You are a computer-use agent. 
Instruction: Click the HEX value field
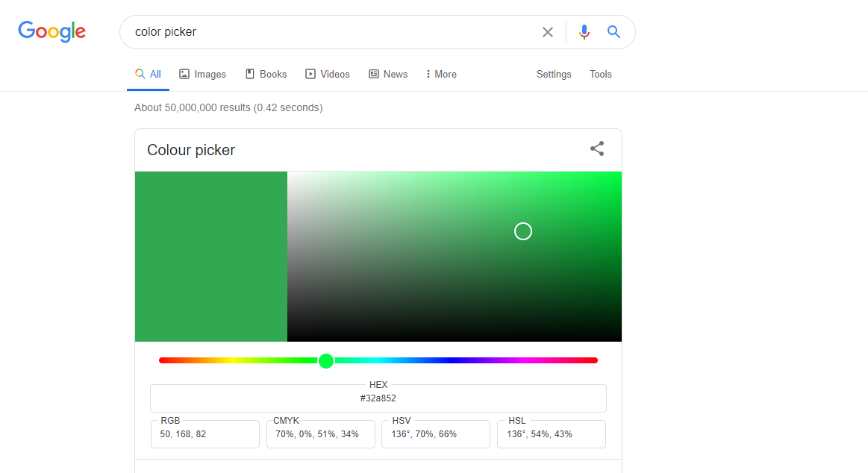[x=378, y=398]
